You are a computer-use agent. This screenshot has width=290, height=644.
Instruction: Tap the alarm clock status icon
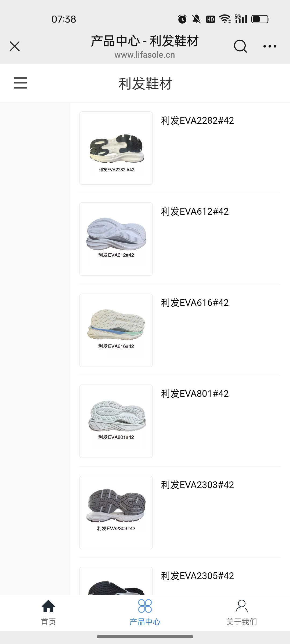(x=182, y=19)
